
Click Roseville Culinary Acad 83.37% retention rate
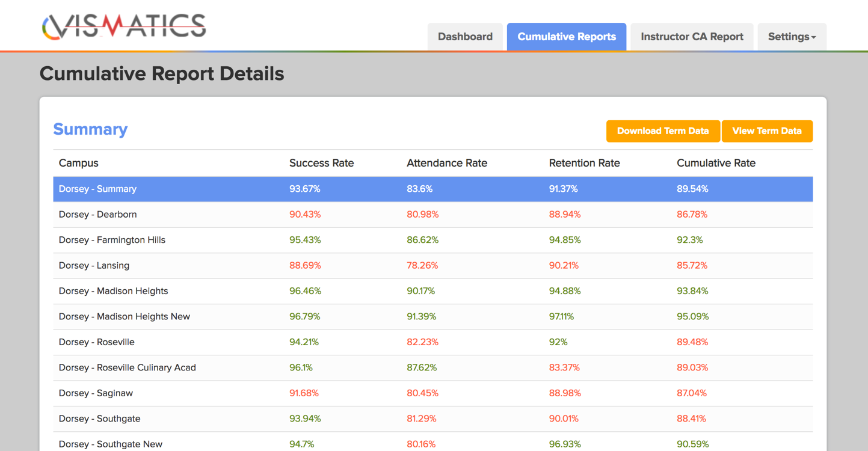click(x=564, y=368)
